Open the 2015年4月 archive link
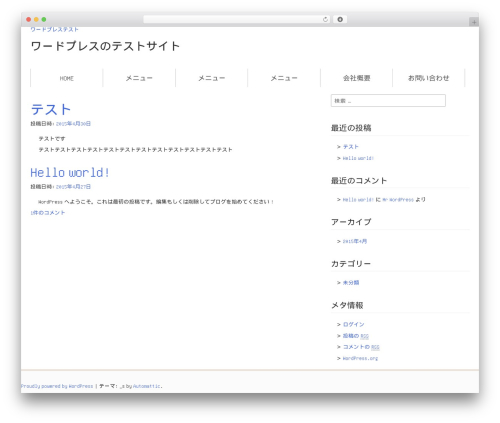This screenshot has width=500, height=423. coord(355,241)
